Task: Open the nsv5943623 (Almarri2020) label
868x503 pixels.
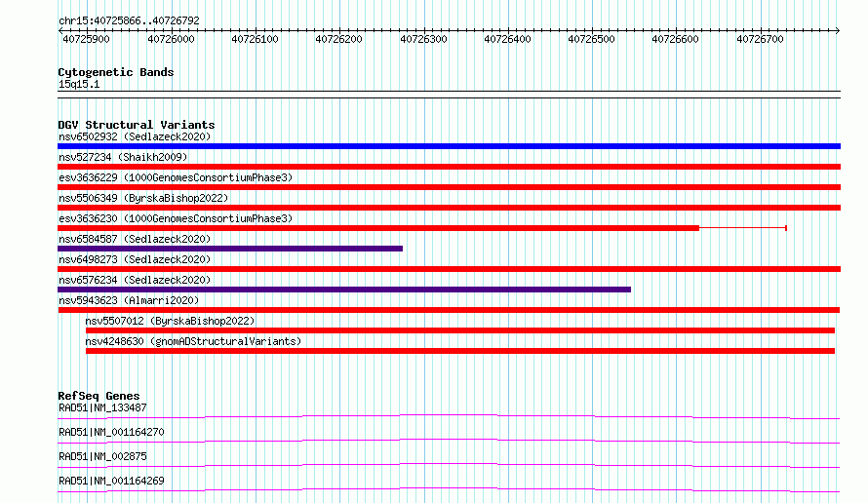Action: pyautogui.click(x=129, y=300)
